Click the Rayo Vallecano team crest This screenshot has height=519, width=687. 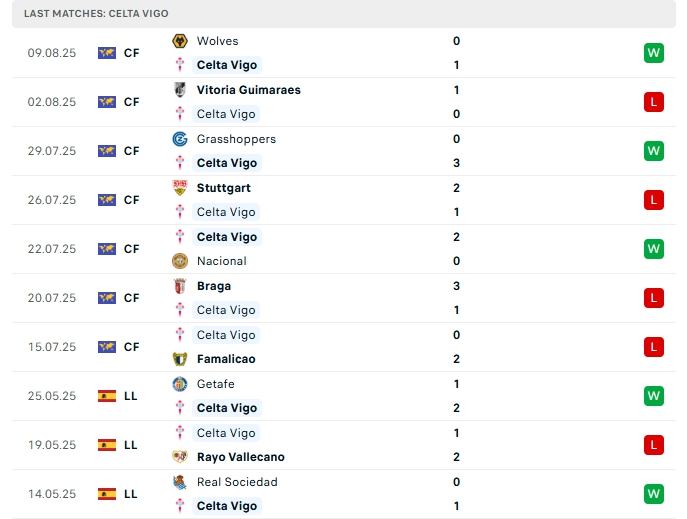pyautogui.click(x=180, y=457)
